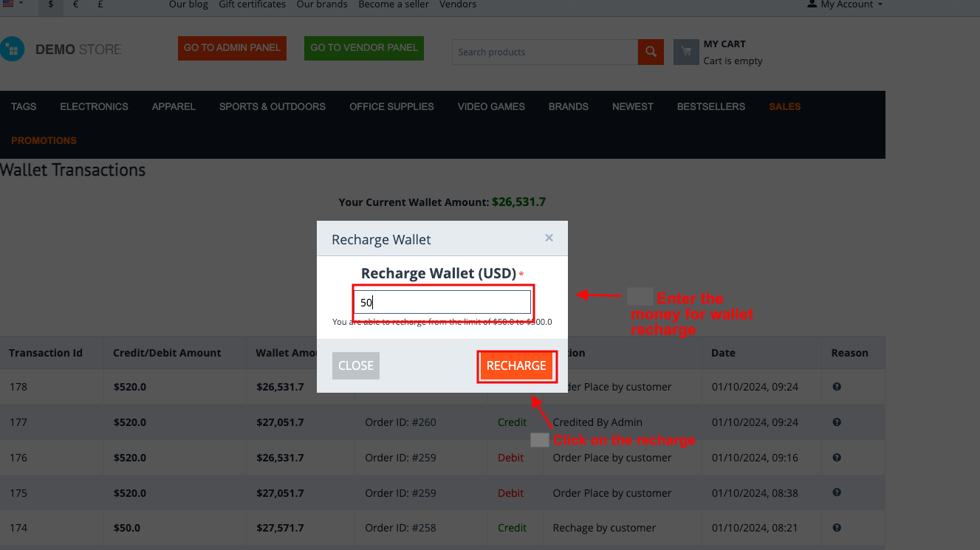Switch currency to pound sterling
980x550 pixels.
[100, 4]
